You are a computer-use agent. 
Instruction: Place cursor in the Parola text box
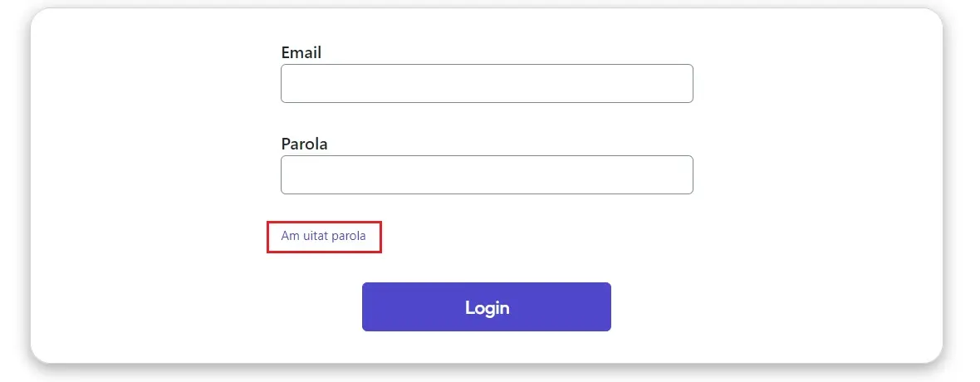pyautogui.click(x=487, y=174)
